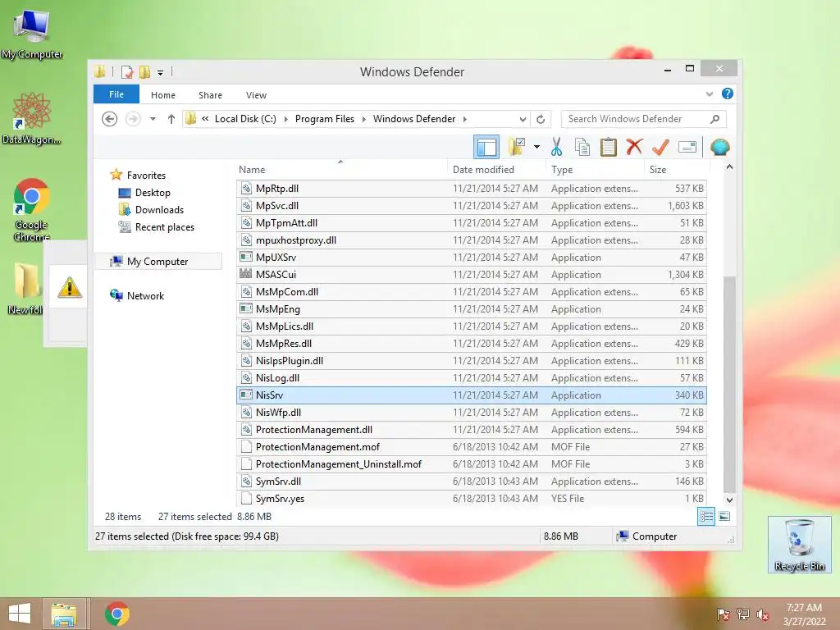Open Downloads in Favorites

click(159, 210)
